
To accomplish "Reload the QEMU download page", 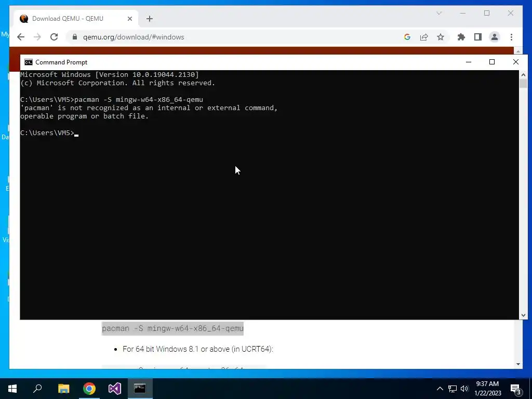I will click(x=54, y=37).
